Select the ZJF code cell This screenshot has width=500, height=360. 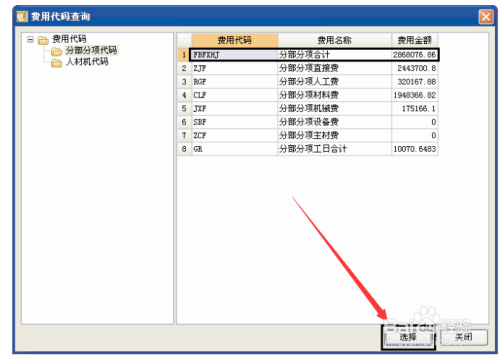(235, 68)
